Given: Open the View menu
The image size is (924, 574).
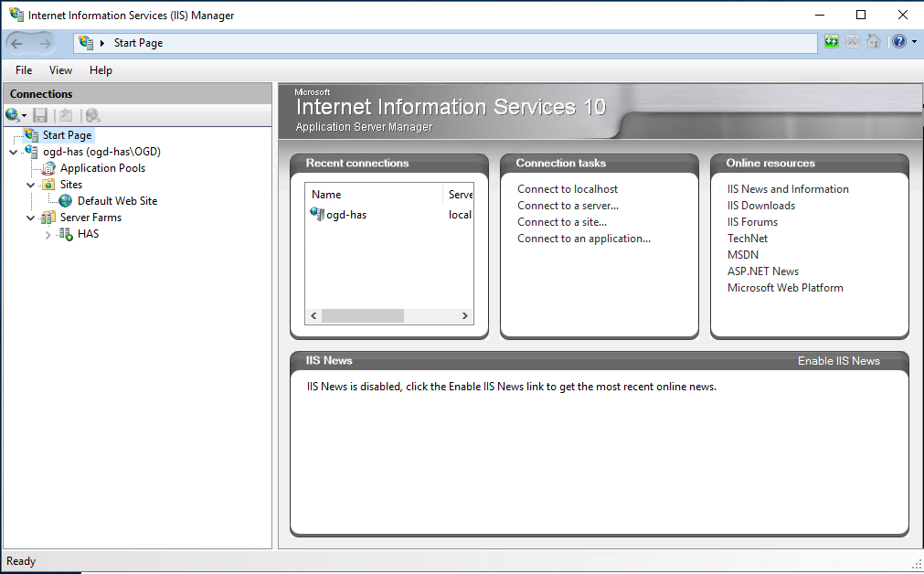Looking at the screenshot, I should tap(60, 70).
